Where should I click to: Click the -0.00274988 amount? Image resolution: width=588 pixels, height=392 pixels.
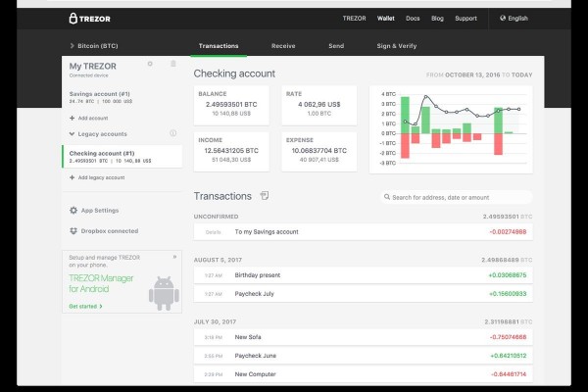tap(508, 232)
